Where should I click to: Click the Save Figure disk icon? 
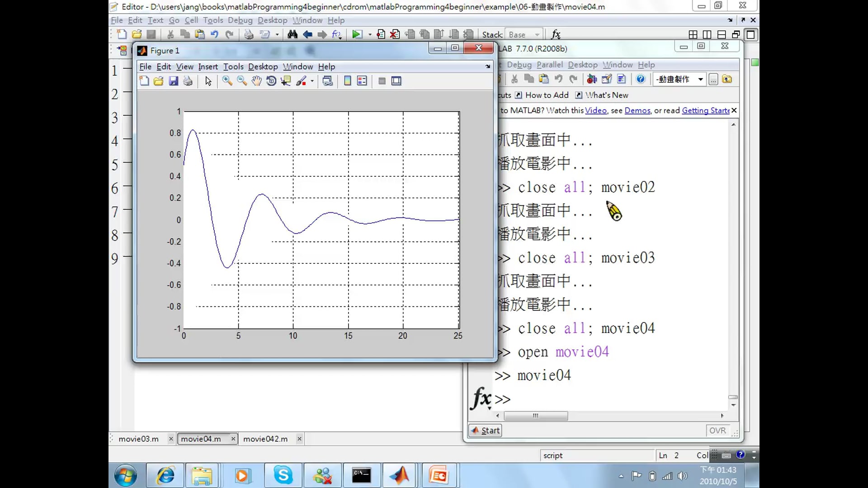tap(174, 81)
